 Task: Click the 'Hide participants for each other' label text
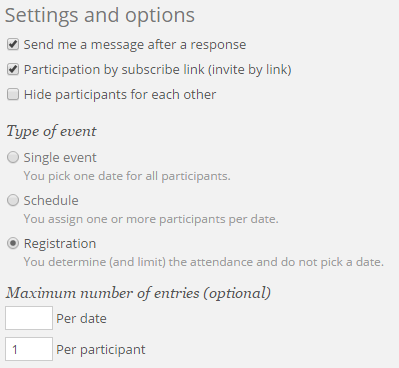point(120,95)
